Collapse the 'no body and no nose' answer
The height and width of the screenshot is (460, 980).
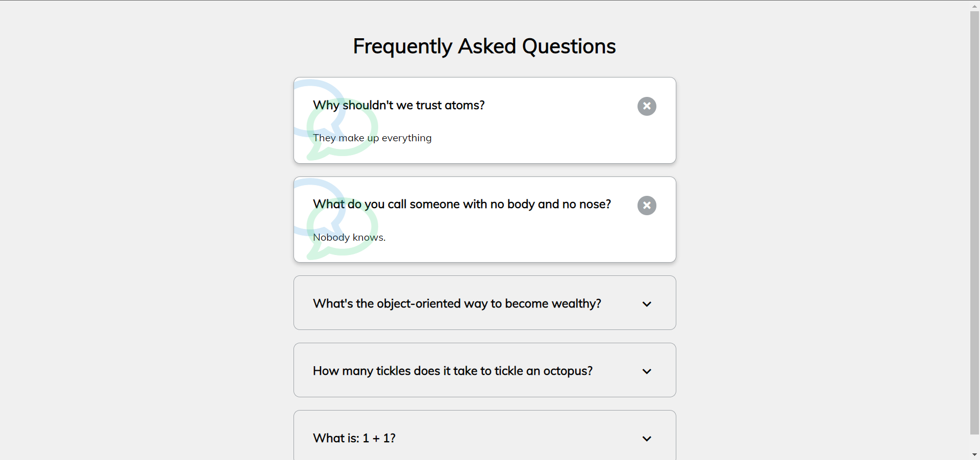647,206
